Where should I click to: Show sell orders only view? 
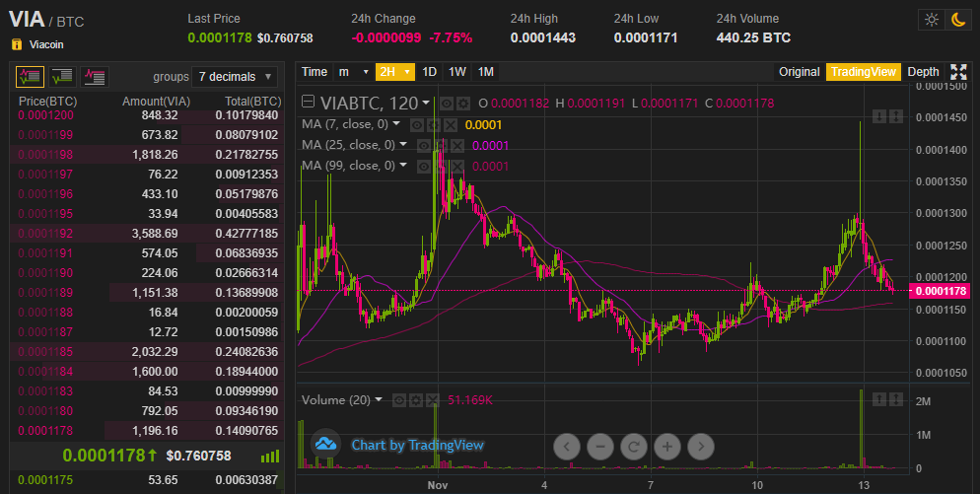tap(95, 76)
